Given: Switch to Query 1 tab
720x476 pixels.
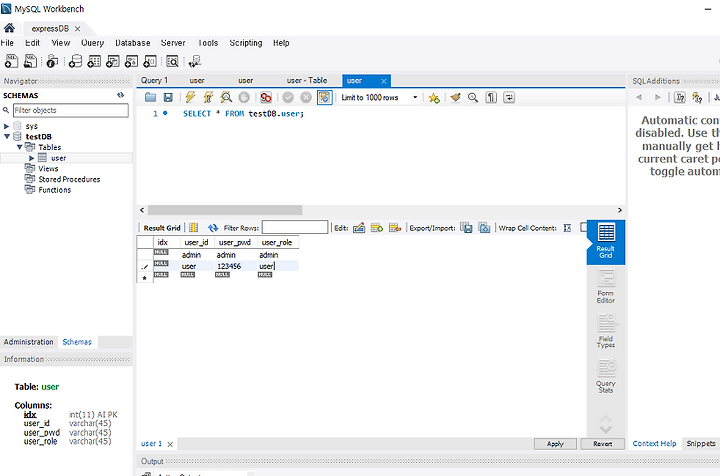Looking at the screenshot, I should [154, 80].
